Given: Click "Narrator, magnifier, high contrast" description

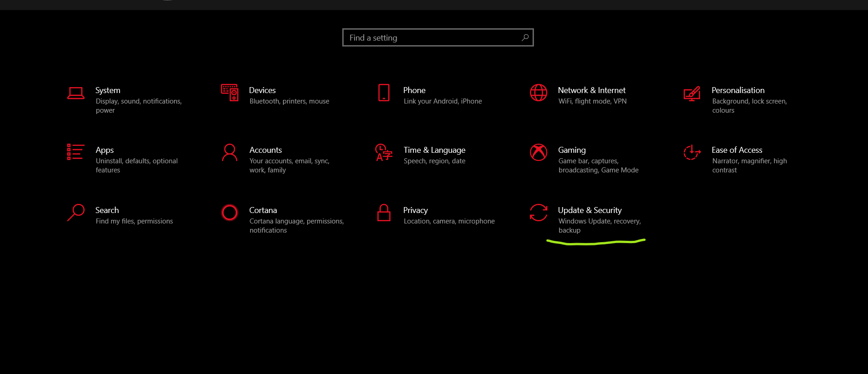Looking at the screenshot, I should pos(749,166).
